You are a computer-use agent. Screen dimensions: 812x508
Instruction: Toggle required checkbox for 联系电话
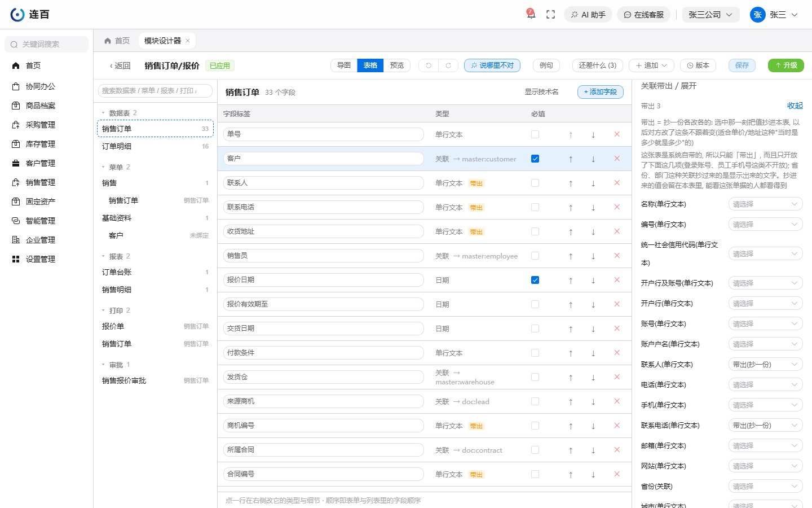pyautogui.click(x=535, y=207)
